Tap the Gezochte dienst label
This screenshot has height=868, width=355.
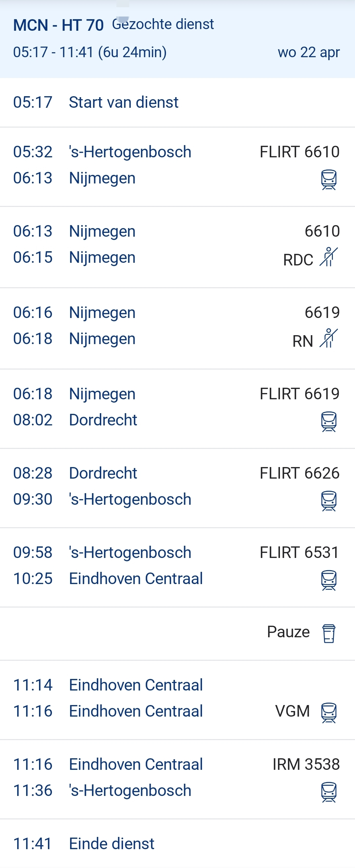[x=163, y=24]
